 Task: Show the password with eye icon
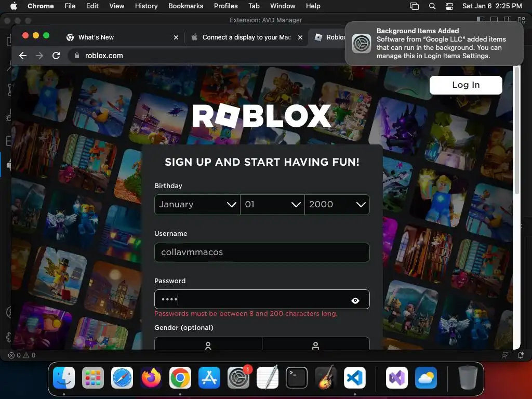355,300
